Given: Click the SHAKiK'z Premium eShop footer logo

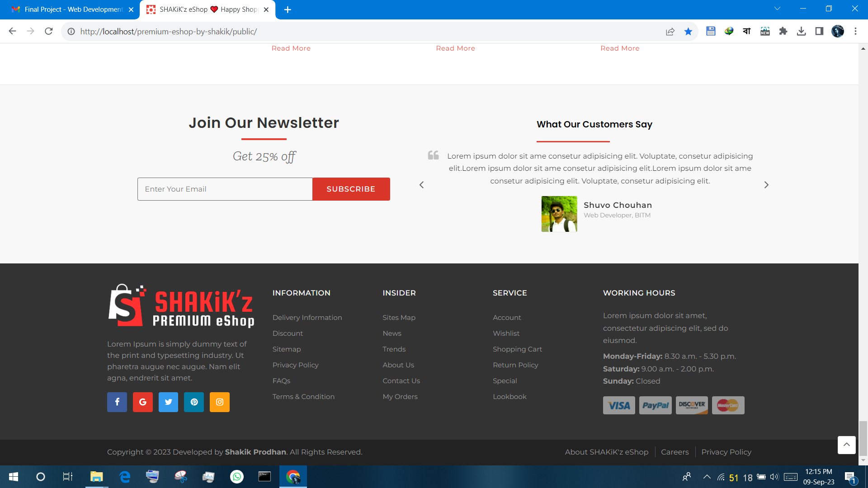Looking at the screenshot, I should pos(181,305).
